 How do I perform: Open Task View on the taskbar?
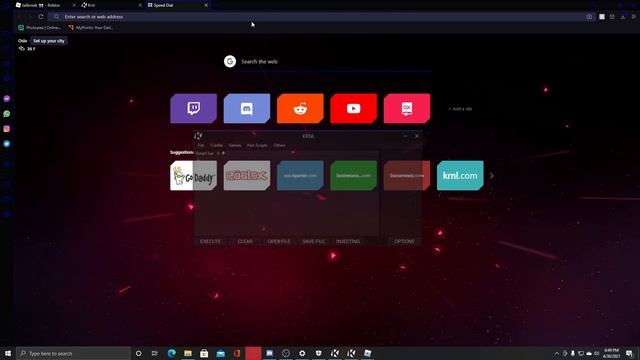(x=155, y=353)
